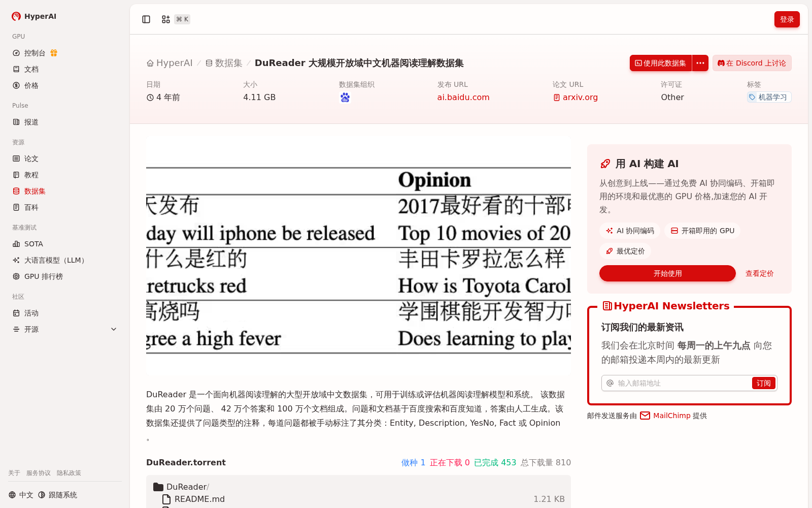
Task: Focus the 输入邮箱地址 email field
Action: [x=683, y=383]
